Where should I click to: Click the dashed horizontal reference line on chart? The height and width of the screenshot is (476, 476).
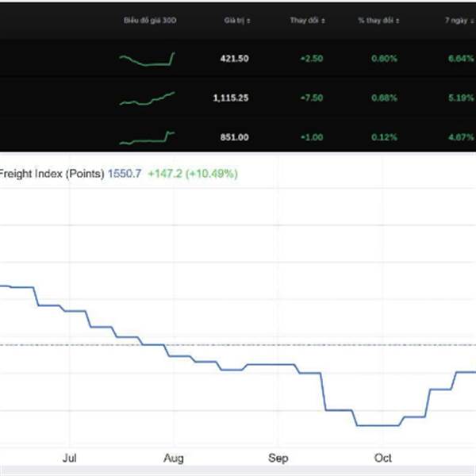(238, 345)
